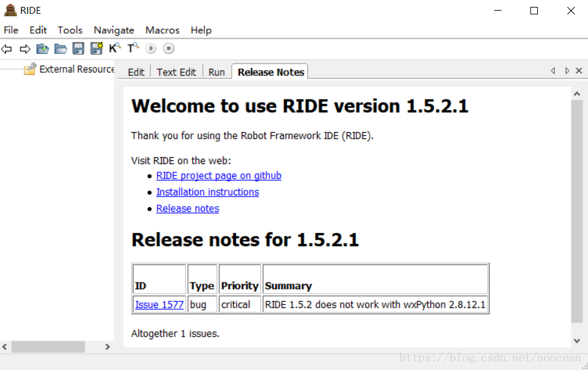Start running tests with play icon

[x=151, y=48]
